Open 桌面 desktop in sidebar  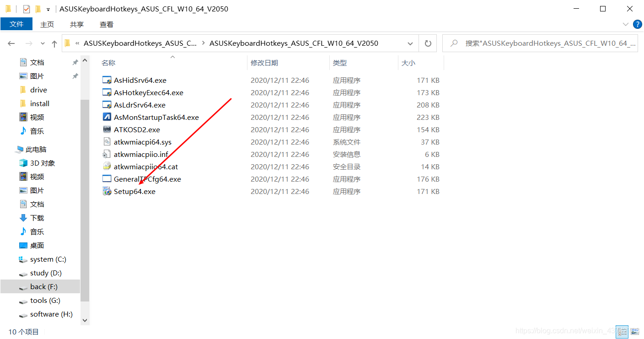[x=37, y=245]
